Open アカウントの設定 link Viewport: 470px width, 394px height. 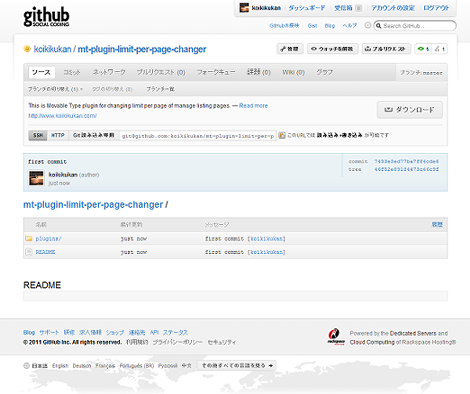393,8
